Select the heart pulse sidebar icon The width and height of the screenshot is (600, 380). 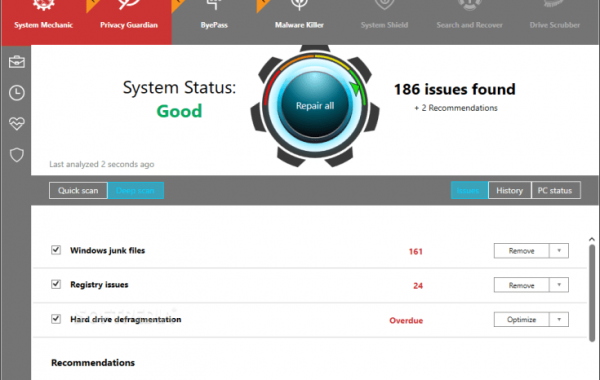point(17,124)
